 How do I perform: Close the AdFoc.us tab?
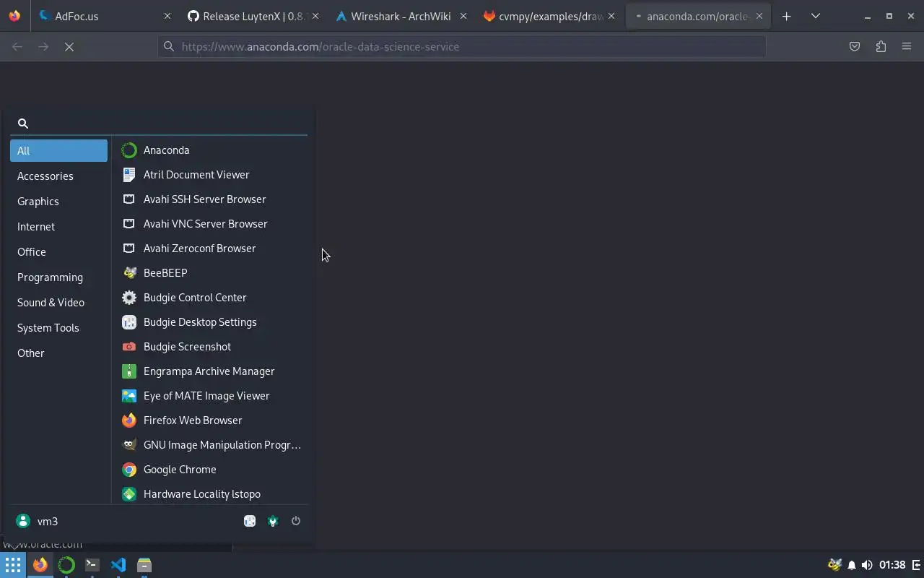point(167,16)
